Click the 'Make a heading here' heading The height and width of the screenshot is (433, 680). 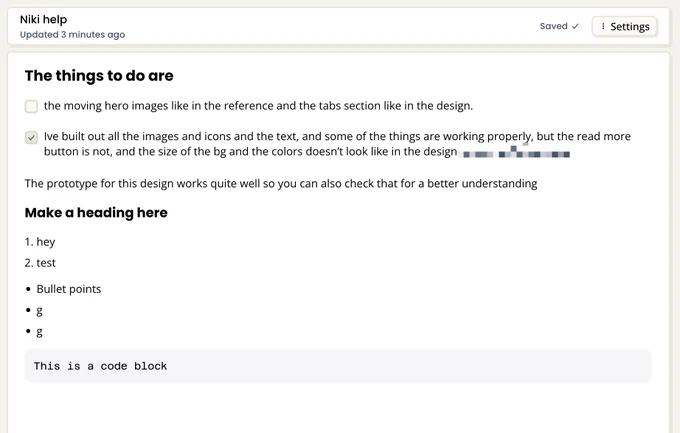[96, 213]
